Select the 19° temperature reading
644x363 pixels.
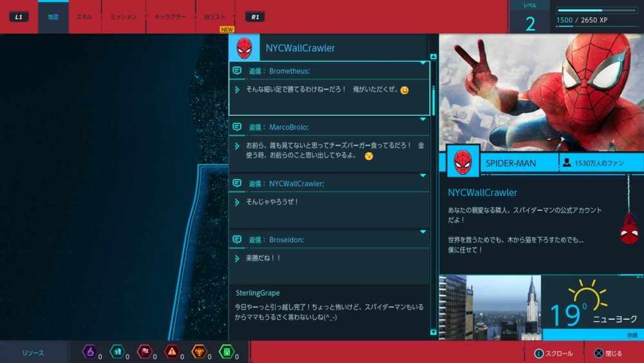[x=568, y=315]
